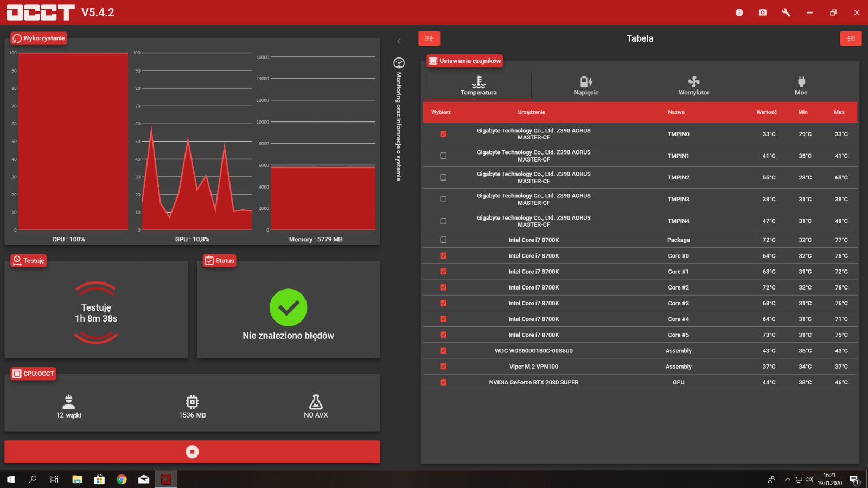This screenshot has height=488, width=868.
Task: Uncheck the Core #0 checkbox
Action: coord(443,255)
